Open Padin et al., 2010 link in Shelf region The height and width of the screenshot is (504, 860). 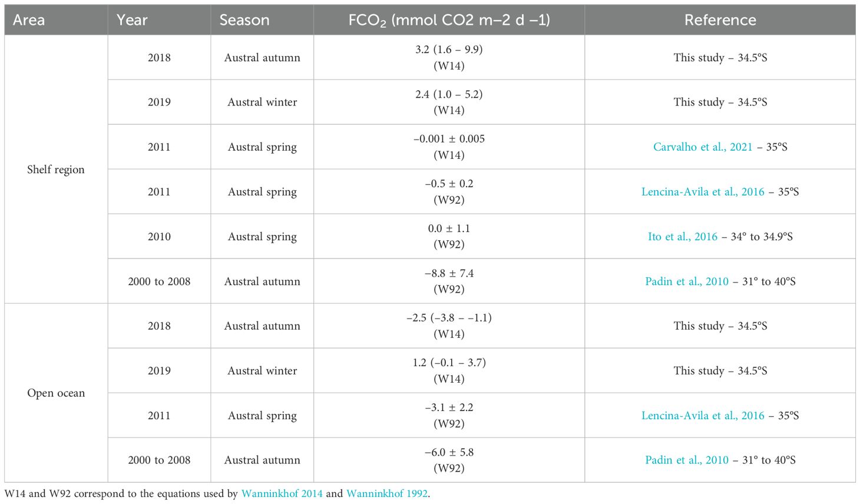tap(686, 281)
